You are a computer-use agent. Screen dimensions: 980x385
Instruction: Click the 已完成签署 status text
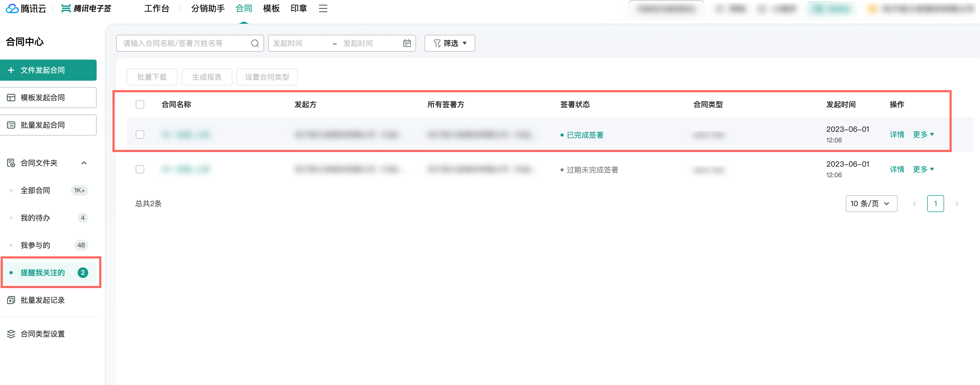pyautogui.click(x=585, y=135)
